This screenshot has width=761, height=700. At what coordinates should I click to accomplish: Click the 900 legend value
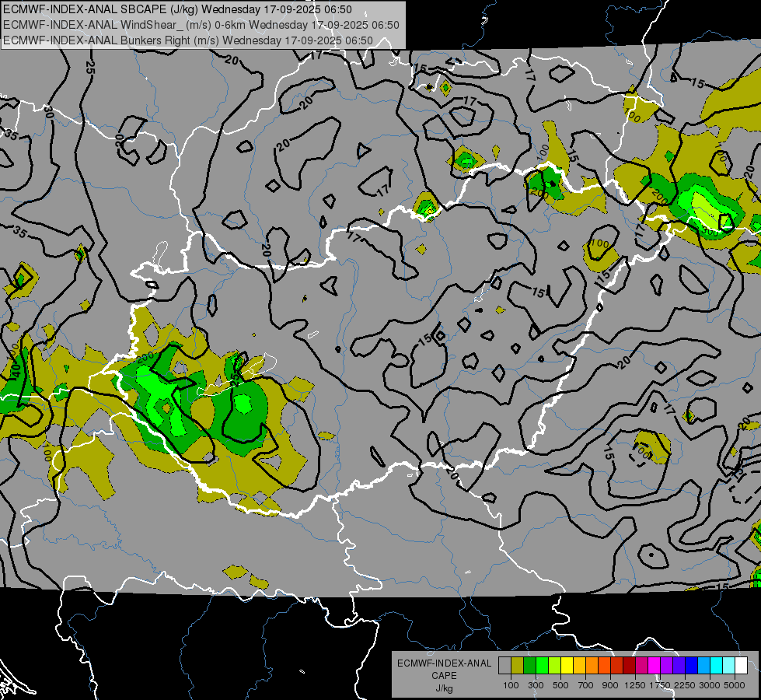click(x=610, y=685)
